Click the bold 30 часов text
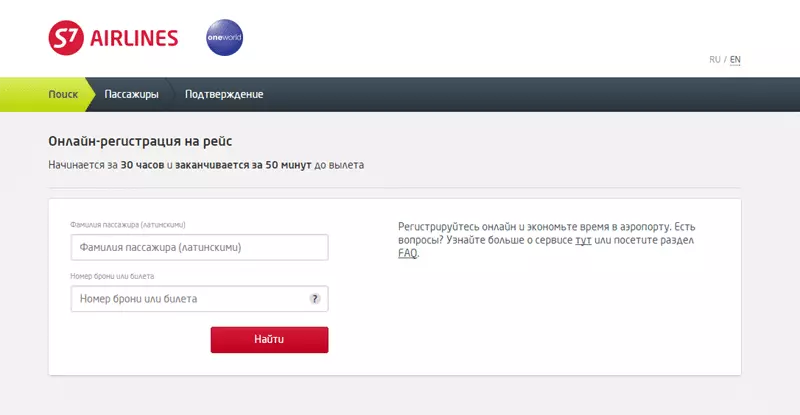The image size is (800, 415). click(142, 165)
